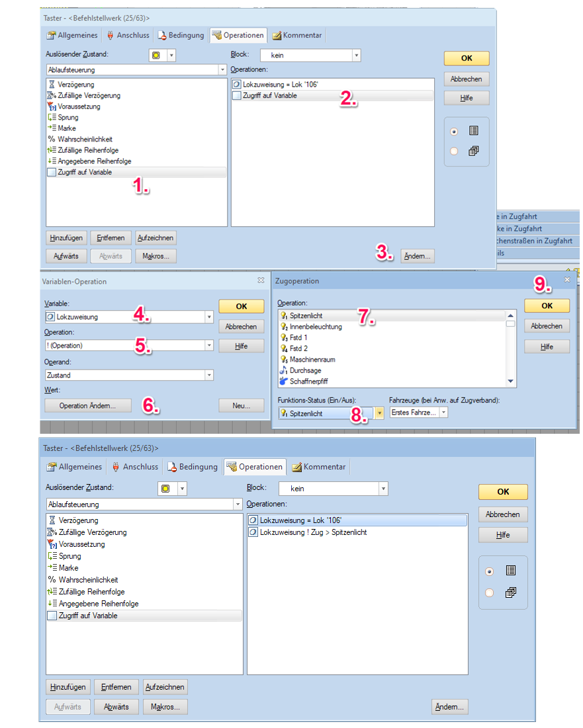Pick the Maschinenraum light icon

point(284,359)
